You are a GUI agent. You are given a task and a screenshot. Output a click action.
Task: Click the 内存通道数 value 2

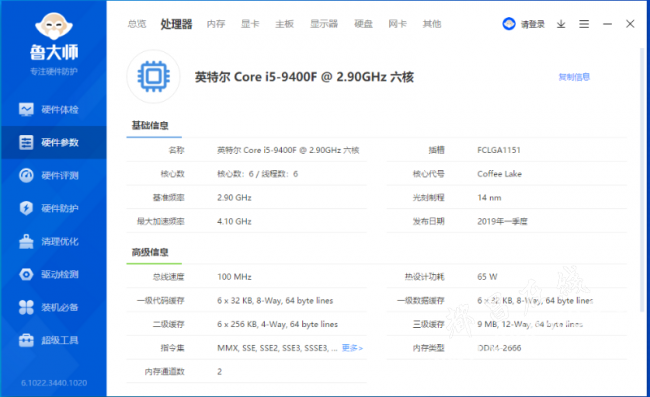tap(219, 372)
